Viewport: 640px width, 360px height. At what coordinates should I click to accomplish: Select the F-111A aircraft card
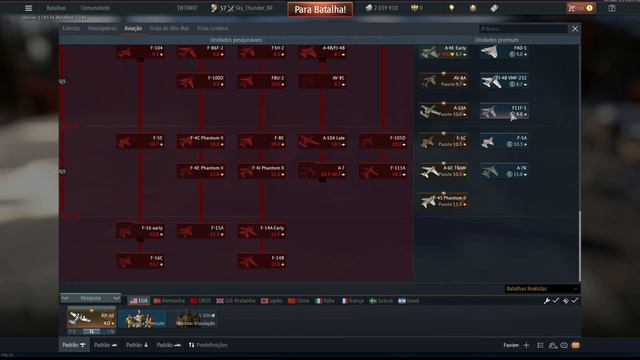383,171
